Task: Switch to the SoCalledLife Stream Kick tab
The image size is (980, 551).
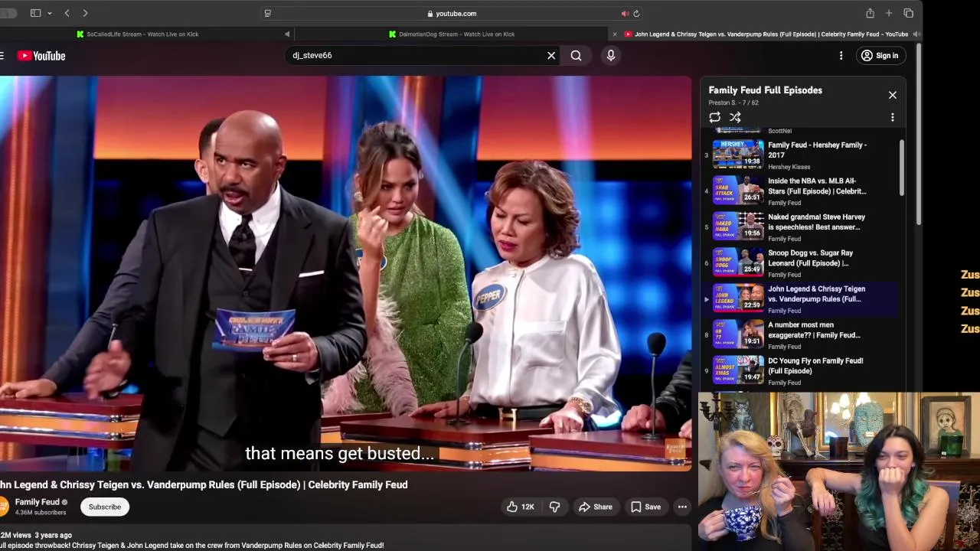Action: click(x=142, y=34)
